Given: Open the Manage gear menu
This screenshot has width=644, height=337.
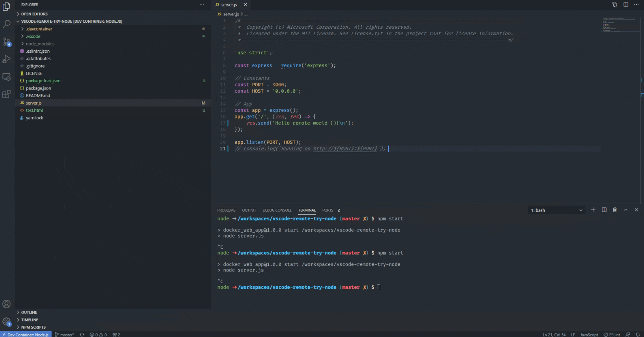Looking at the screenshot, I should tap(6, 321).
